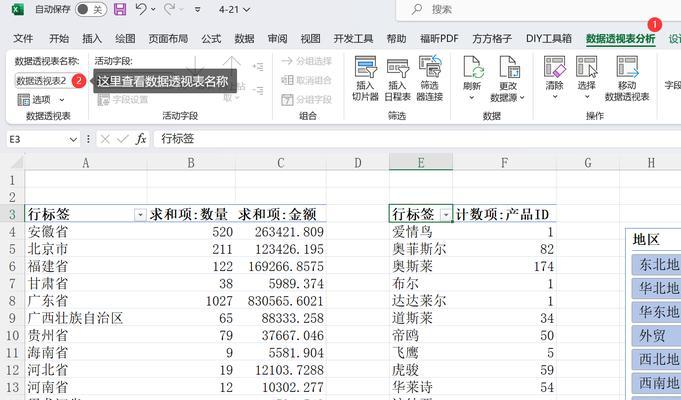Open the 开发工具 tab
Image resolution: width=681 pixels, height=400 pixels.
click(x=353, y=39)
